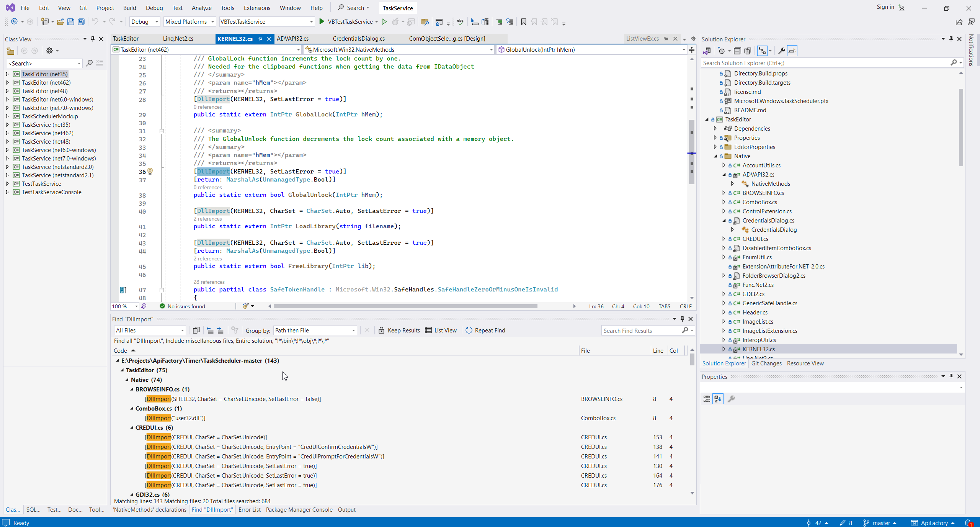Expand TaskService (net48) in Class View

point(7,141)
